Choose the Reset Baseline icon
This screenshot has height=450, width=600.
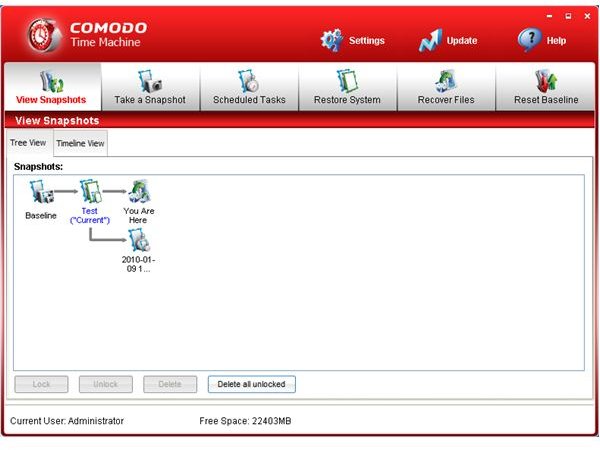point(546,81)
